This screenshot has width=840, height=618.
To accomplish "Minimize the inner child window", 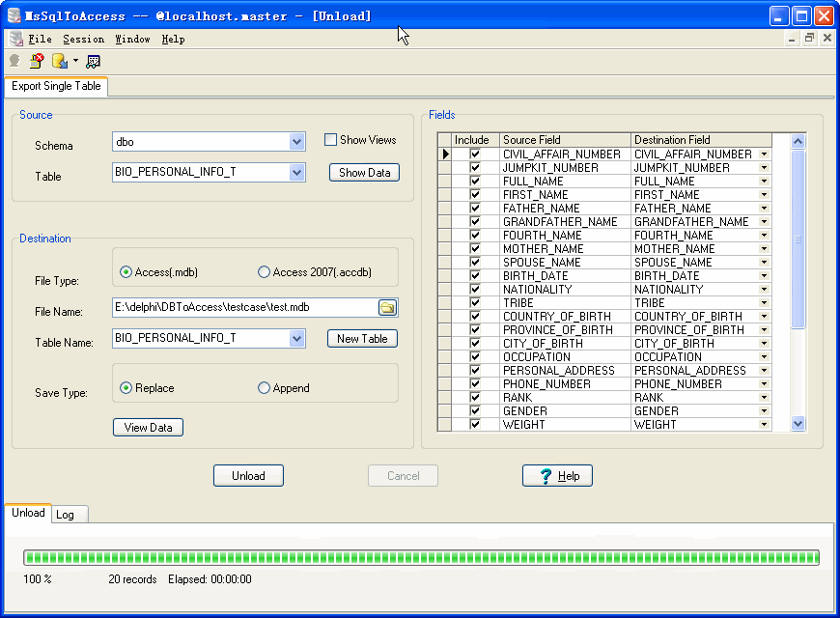I will pyautogui.click(x=792, y=38).
